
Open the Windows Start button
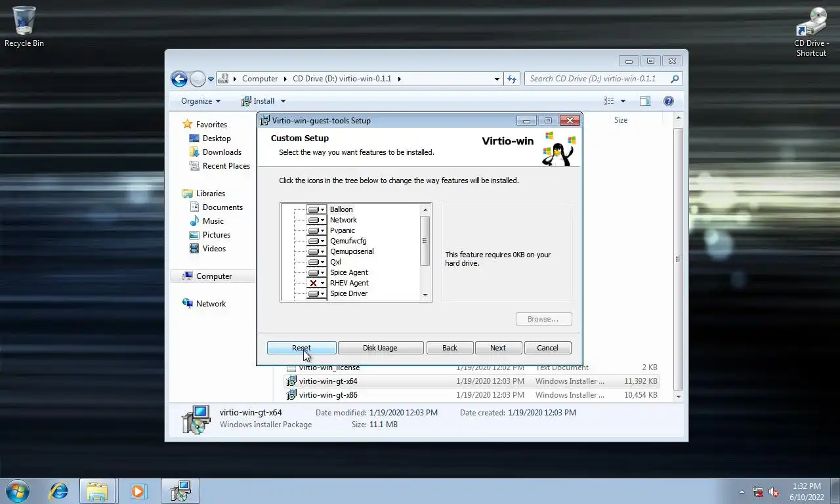pos(18,491)
